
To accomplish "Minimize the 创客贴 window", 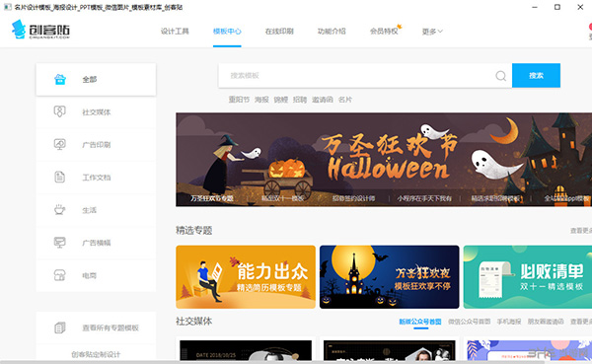I will click(x=535, y=7).
